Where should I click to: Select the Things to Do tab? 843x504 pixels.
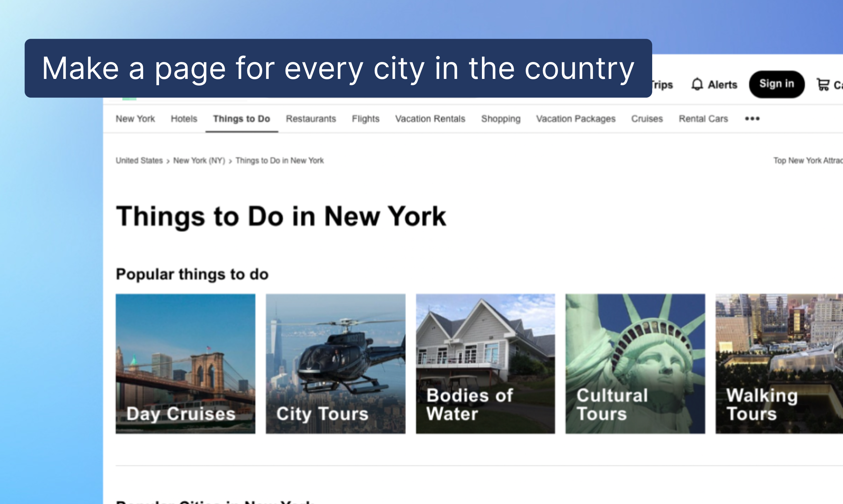click(x=242, y=118)
